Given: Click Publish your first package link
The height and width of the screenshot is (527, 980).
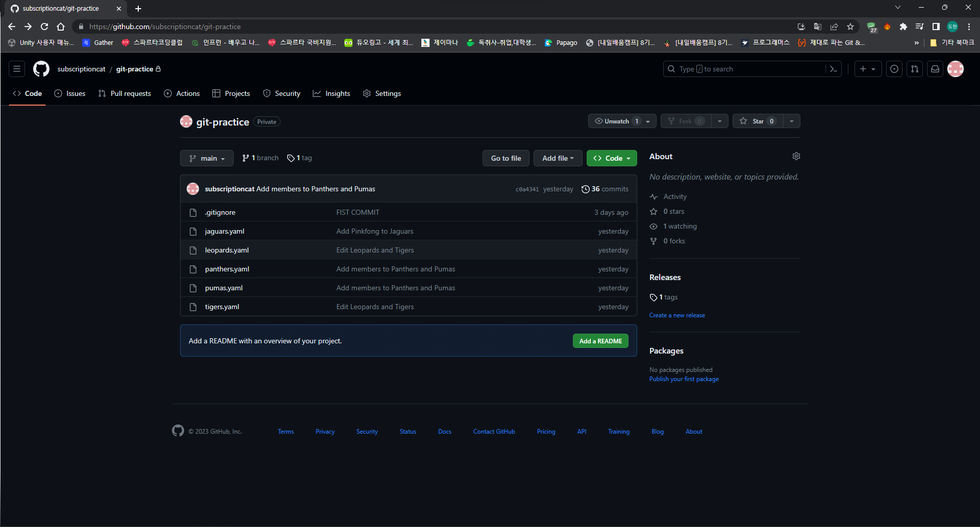Looking at the screenshot, I should tap(684, 379).
